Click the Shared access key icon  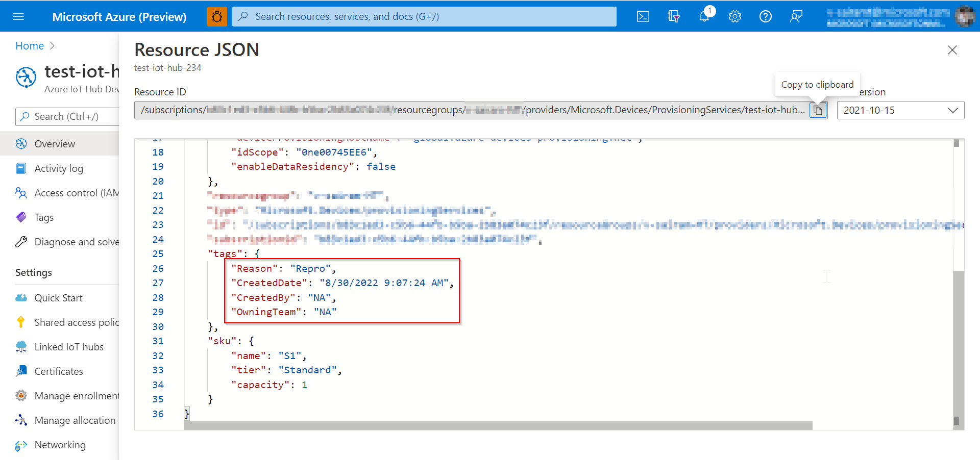click(x=21, y=322)
